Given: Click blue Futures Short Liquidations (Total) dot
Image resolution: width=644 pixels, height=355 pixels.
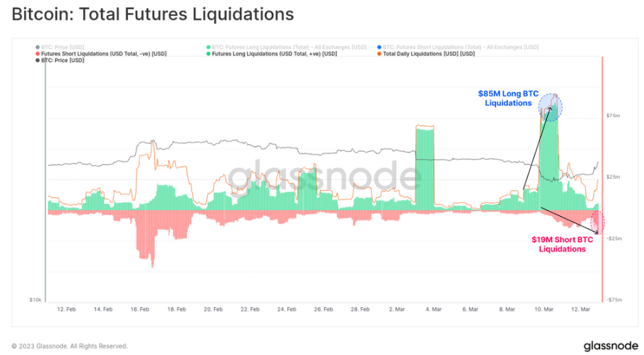Looking at the screenshot, I should pyautogui.click(x=379, y=47).
